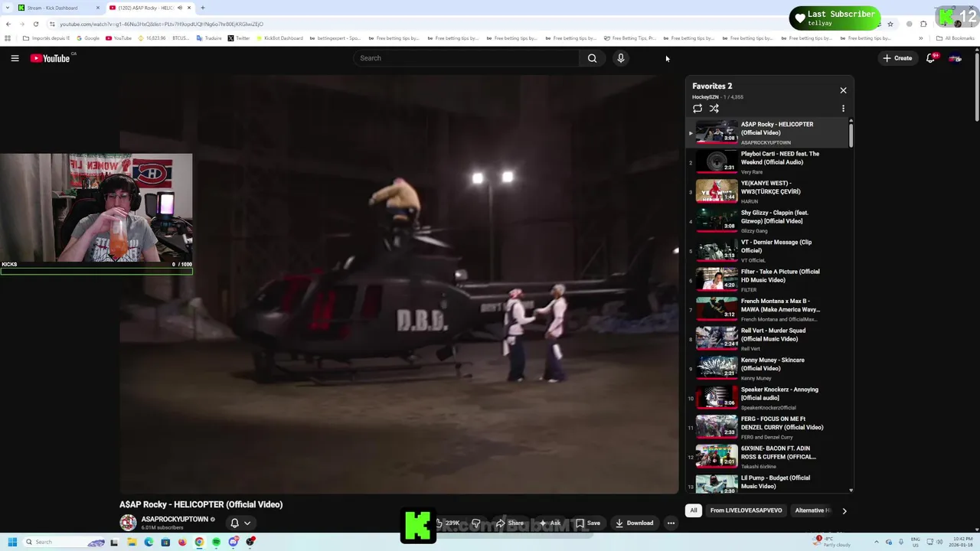
Task: Play Shy Glizzy - Clappin playlist item
Action: point(766,221)
